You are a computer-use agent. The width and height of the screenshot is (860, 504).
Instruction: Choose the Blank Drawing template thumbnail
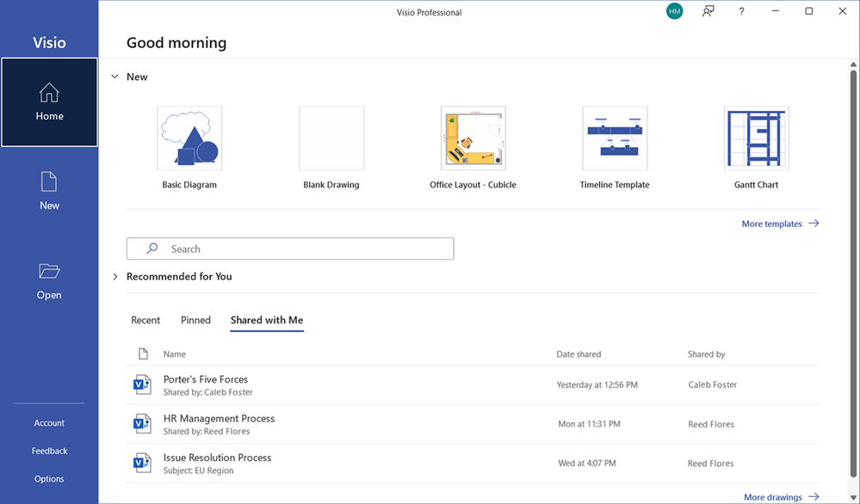point(331,138)
